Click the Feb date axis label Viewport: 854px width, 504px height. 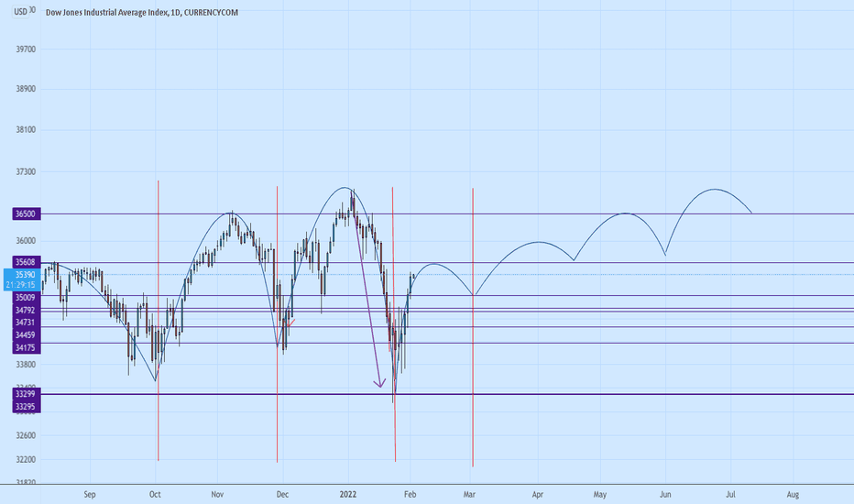[x=411, y=494]
